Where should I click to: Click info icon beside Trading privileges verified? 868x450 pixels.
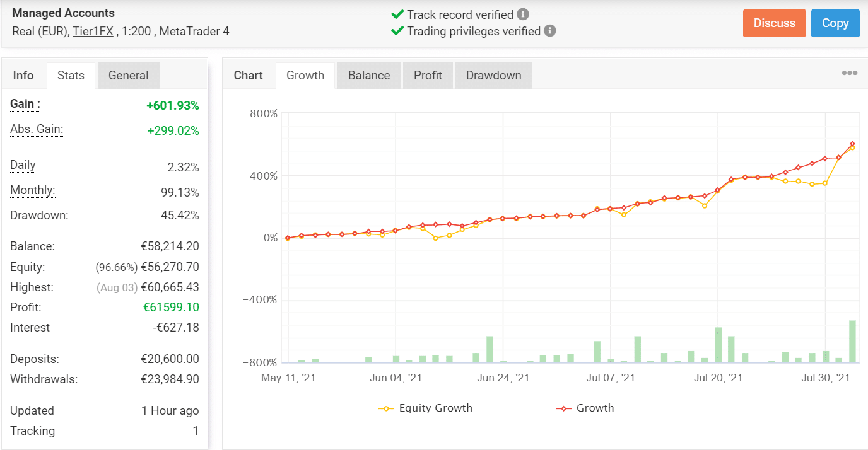pyautogui.click(x=550, y=30)
